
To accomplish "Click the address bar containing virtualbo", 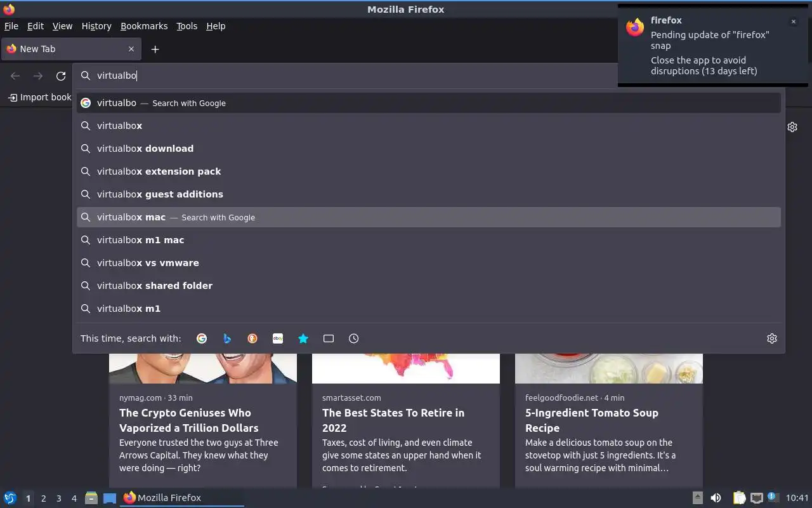I will point(346,76).
